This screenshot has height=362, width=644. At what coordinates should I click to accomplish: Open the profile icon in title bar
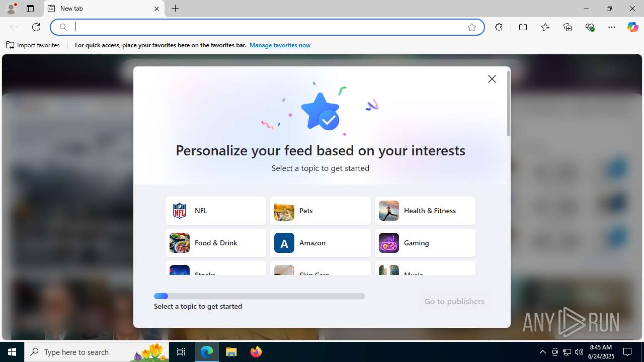pyautogui.click(x=11, y=9)
